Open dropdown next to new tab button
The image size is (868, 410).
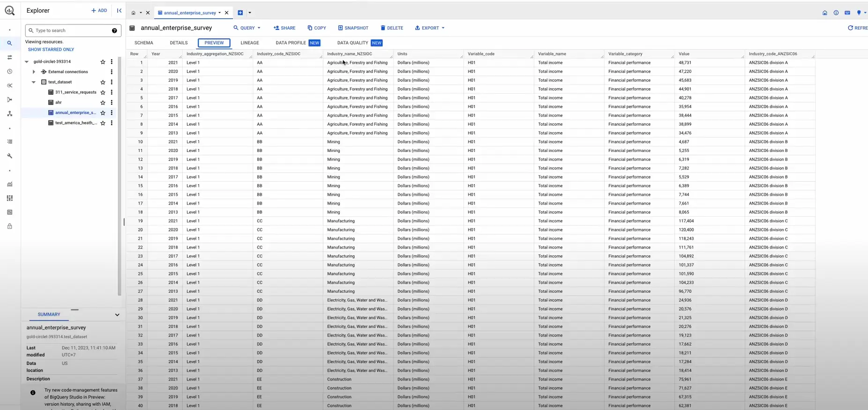tap(250, 13)
